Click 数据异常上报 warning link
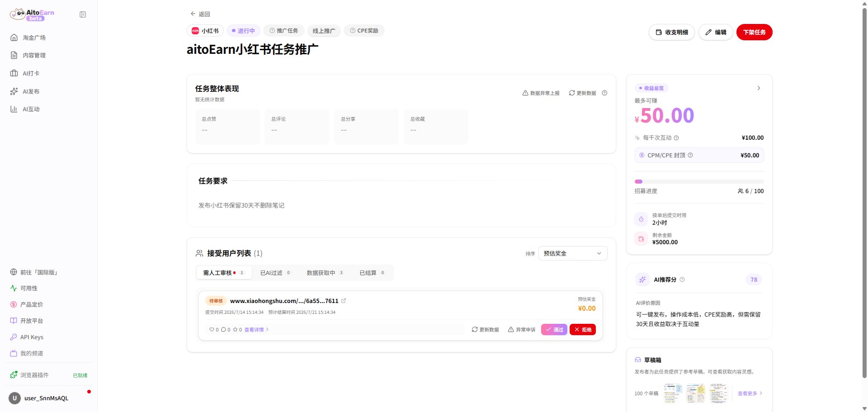 click(x=541, y=93)
